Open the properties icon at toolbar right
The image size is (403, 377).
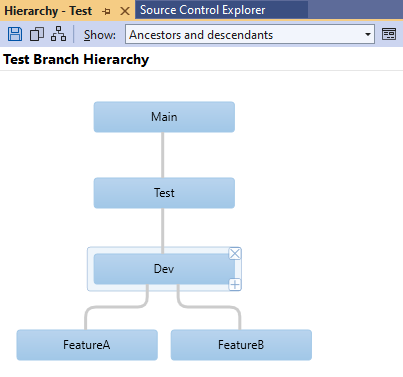point(389,34)
